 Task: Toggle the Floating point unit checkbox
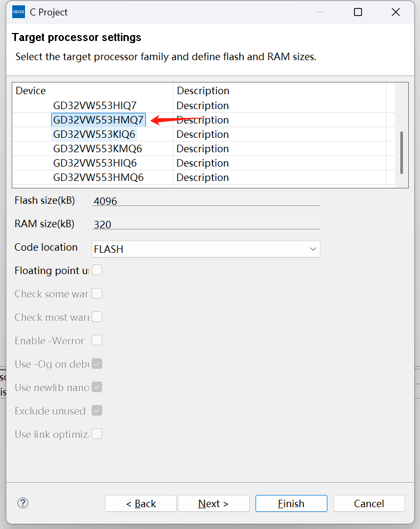pyautogui.click(x=97, y=270)
